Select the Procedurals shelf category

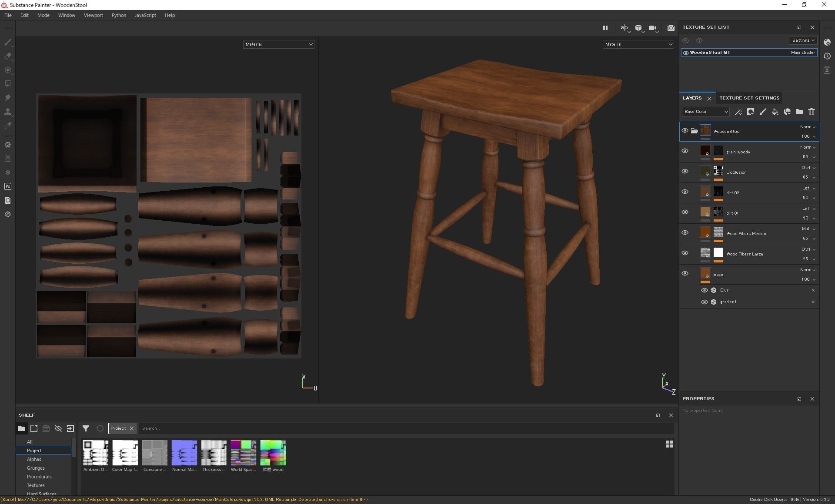tap(39, 477)
